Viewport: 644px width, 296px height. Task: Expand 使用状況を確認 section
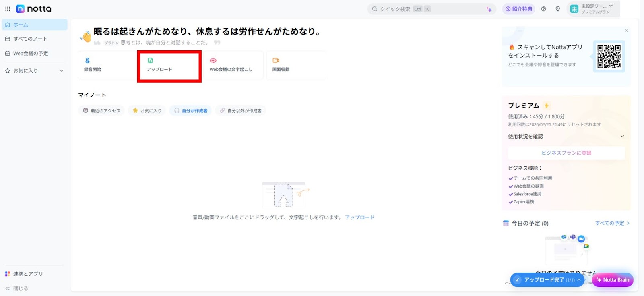(x=566, y=137)
